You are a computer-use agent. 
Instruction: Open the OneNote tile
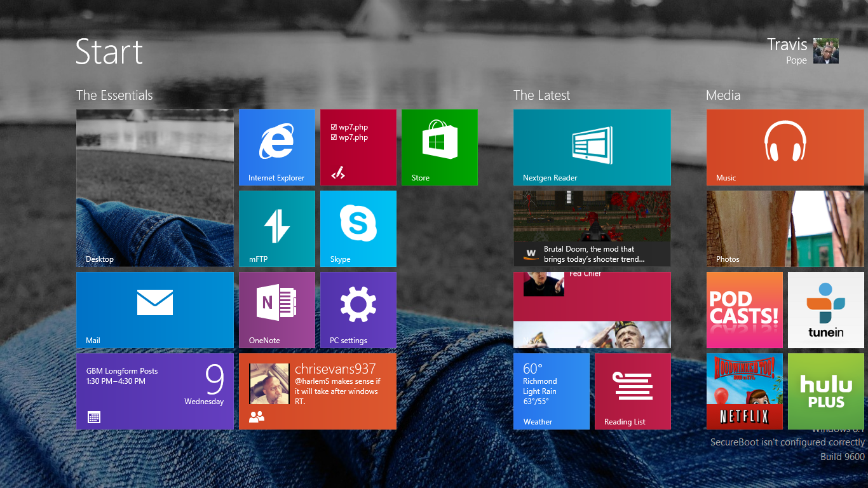click(277, 310)
